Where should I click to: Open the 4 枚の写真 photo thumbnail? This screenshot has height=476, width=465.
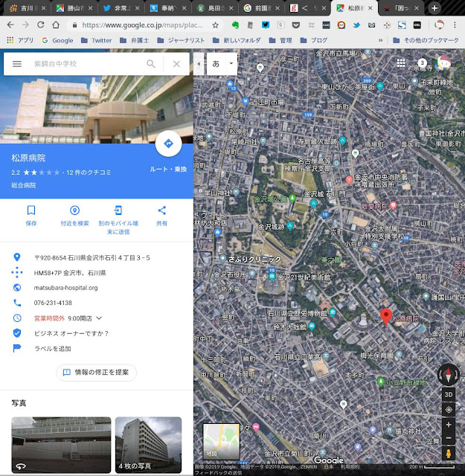149,445
